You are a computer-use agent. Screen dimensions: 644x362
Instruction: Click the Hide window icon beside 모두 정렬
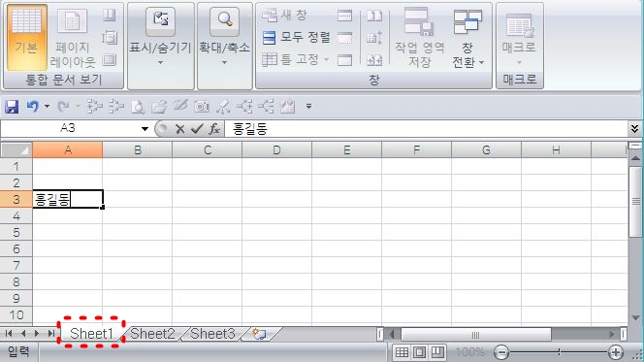point(344,38)
